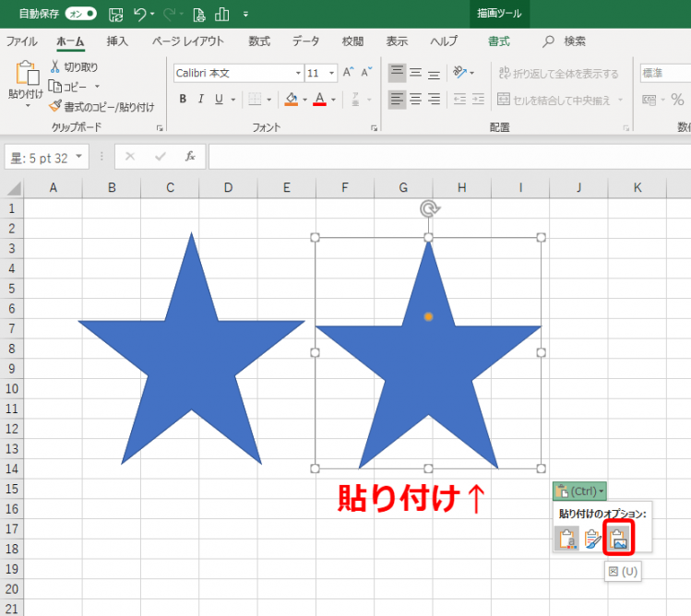Open the Calibri 本文 font name dropdown

(x=298, y=73)
